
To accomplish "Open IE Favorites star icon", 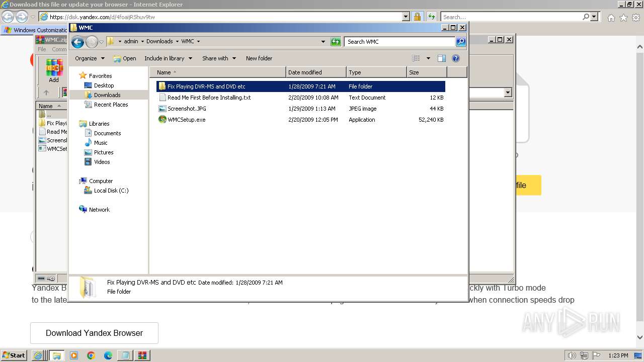I will click(x=623, y=18).
